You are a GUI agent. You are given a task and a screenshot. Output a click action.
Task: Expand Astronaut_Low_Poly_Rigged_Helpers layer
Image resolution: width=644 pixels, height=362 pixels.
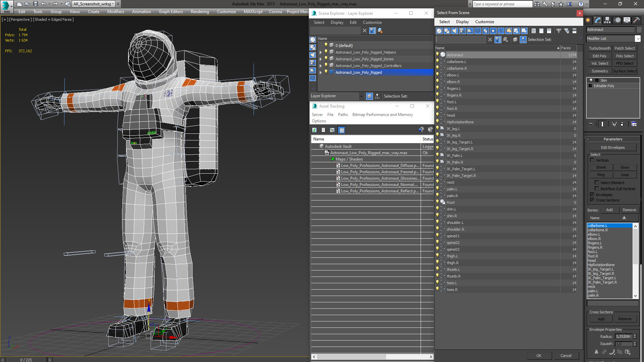tap(321, 52)
